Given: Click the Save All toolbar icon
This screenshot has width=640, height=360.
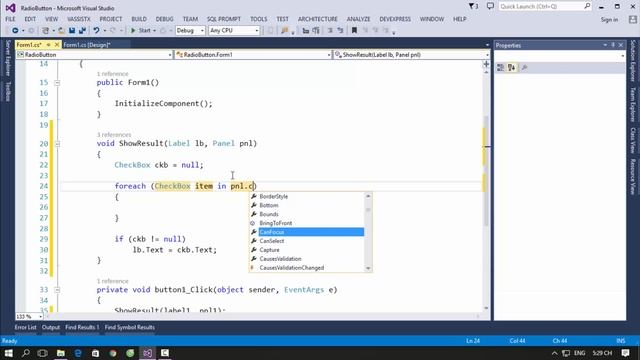Looking at the screenshot, I should tap(82, 31).
